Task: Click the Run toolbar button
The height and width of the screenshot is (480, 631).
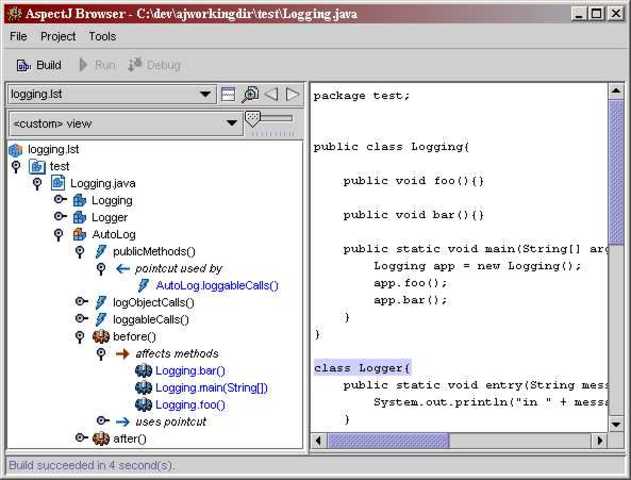Action: click(97, 65)
